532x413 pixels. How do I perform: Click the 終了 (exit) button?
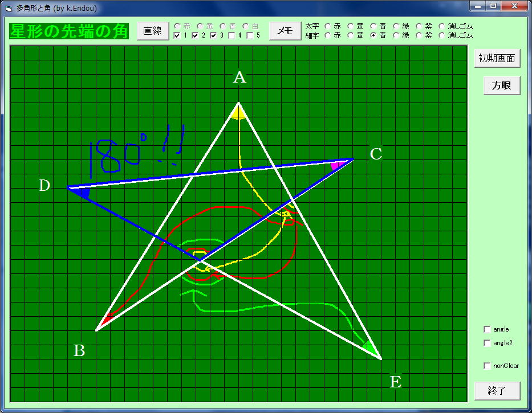[x=497, y=391]
